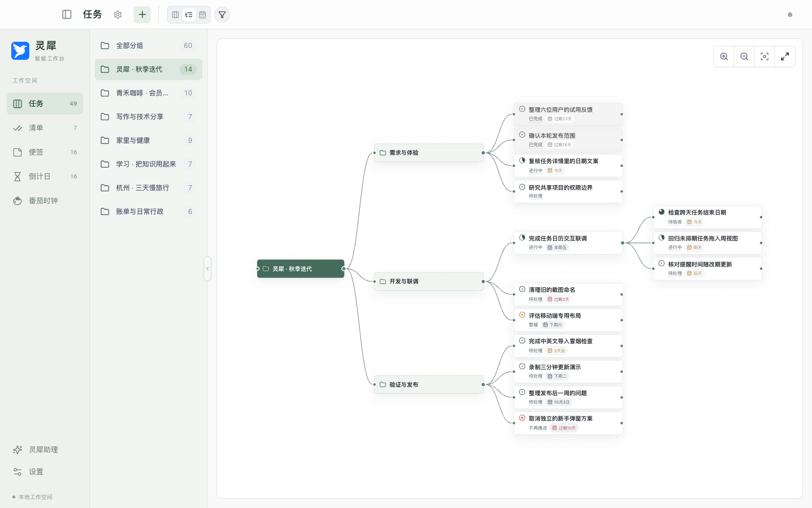Zoom out of the mind map
Image resolution: width=812 pixels, height=508 pixels.
(x=744, y=56)
